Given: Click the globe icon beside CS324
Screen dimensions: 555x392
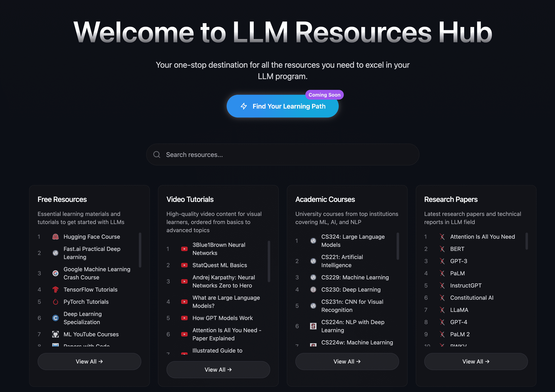Looking at the screenshot, I should [313, 241].
